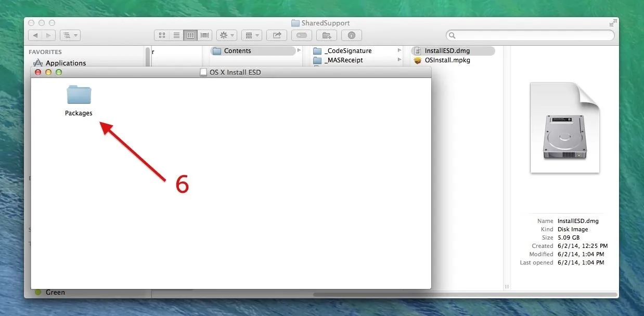The height and width of the screenshot is (316, 644).
Task: Go back using the Back arrow
Action: tap(35, 35)
